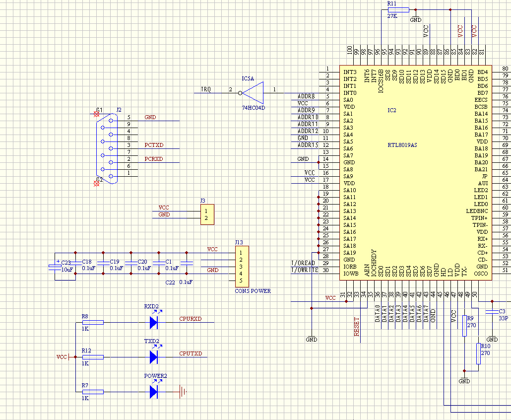Select the POWER2 LED symbol
511x420 pixels.
pos(154,392)
